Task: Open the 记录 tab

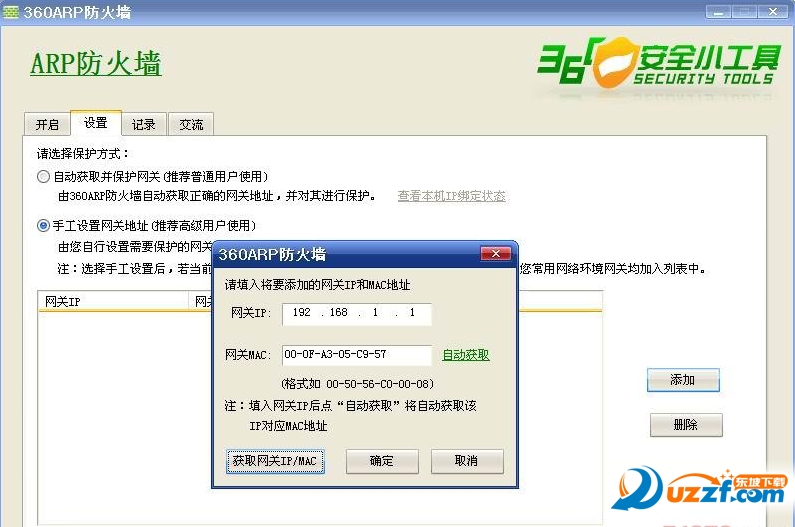Action: [x=143, y=124]
